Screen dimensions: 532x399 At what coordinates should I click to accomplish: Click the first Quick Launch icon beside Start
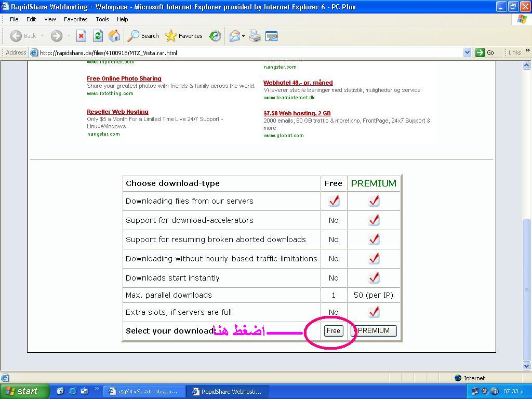click(60, 391)
